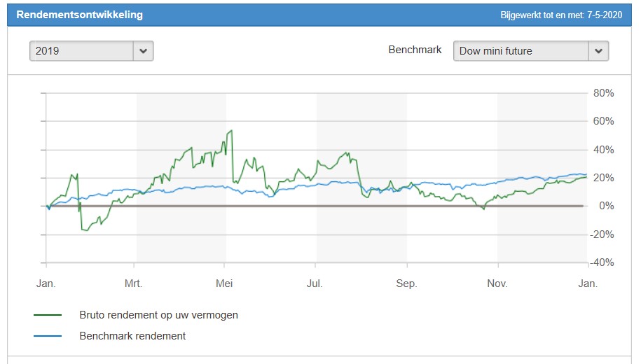This screenshot has height=364, width=641.
Task: Click the green legend line swatch
Action: pos(48,316)
